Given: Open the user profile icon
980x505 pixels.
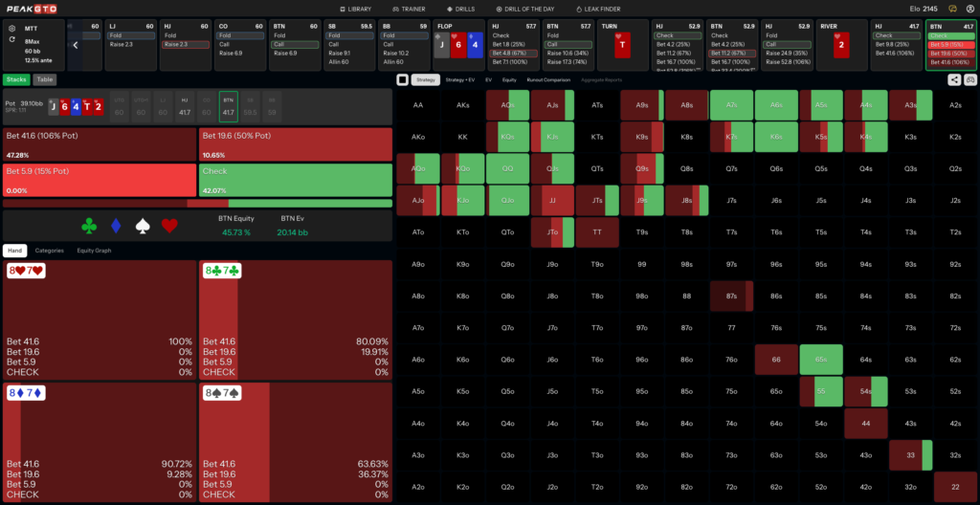Looking at the screenshot, I should point(970,9).
